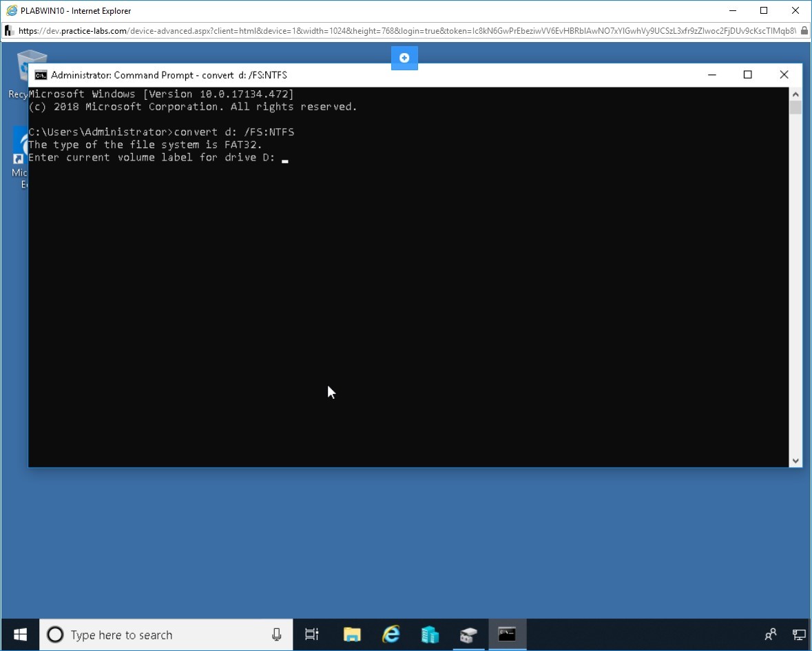Click 'Enter current volume label for drive D:' prompt
The width and height of the screenshot is (812, 651).
click(152, 158)
